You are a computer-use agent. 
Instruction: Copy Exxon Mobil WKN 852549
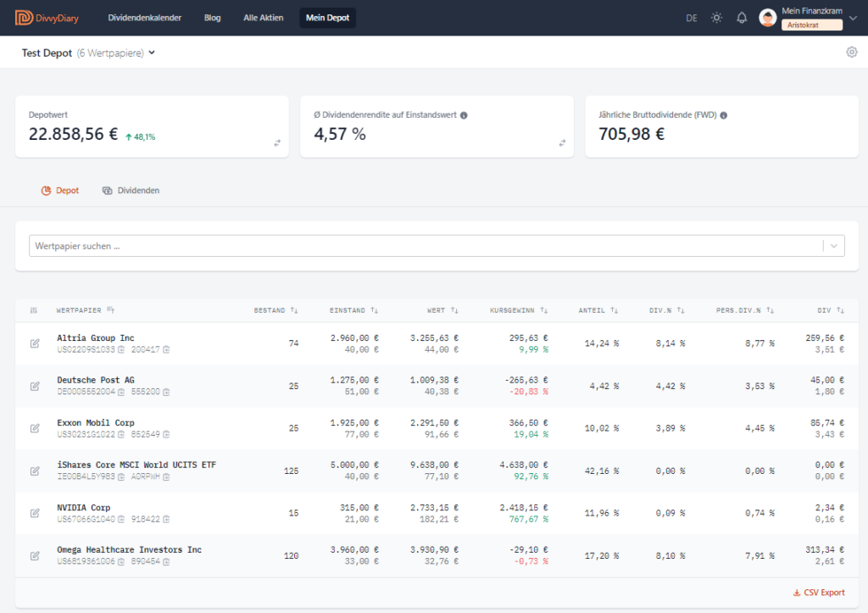pos(166,434)
